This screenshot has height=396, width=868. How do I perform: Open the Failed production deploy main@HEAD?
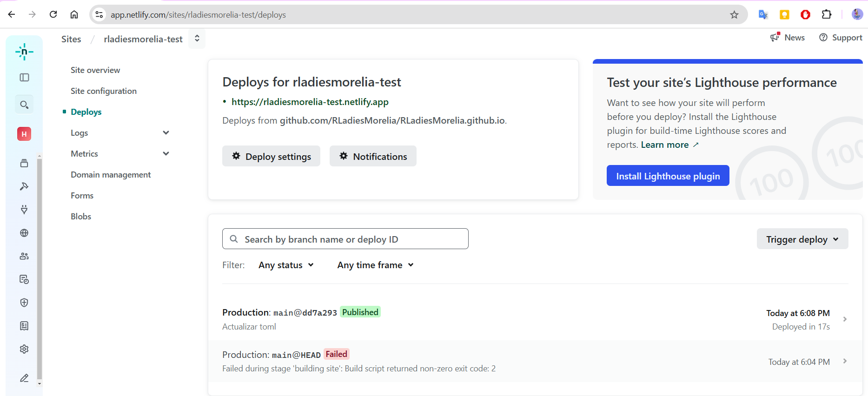coord(535,361)
